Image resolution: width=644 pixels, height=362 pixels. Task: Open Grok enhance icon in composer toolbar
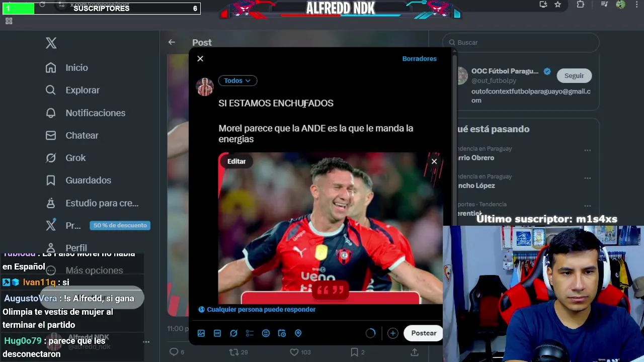(233, 333)
